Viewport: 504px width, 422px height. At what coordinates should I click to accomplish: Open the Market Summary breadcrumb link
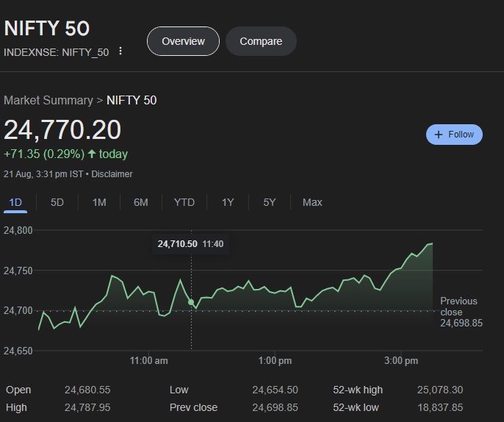click(x=48, y=100)
